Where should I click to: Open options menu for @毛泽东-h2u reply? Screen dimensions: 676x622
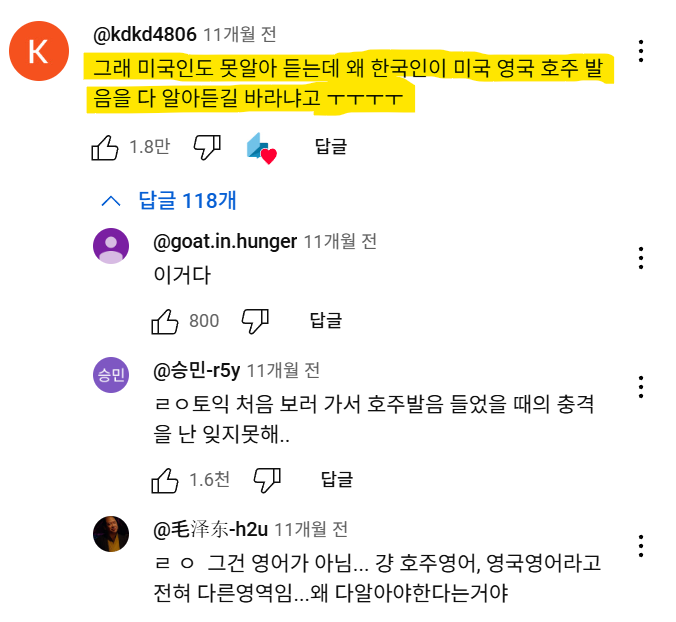641,545
